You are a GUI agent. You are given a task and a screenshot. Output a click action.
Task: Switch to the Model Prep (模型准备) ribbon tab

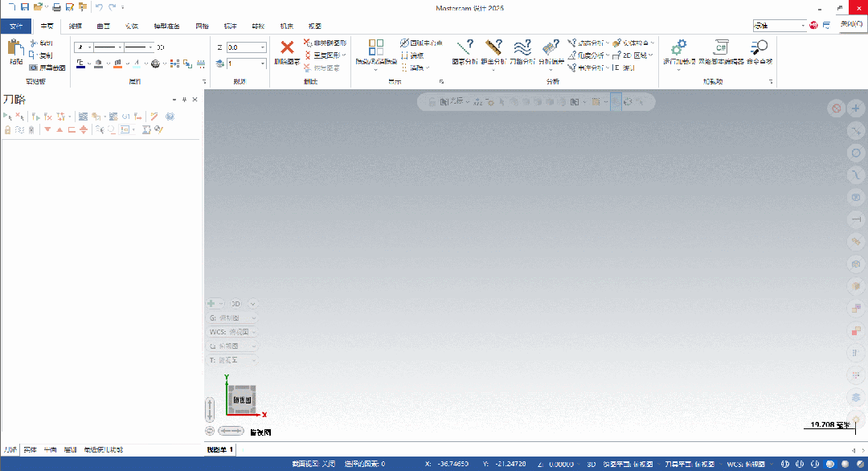(166, 26)
